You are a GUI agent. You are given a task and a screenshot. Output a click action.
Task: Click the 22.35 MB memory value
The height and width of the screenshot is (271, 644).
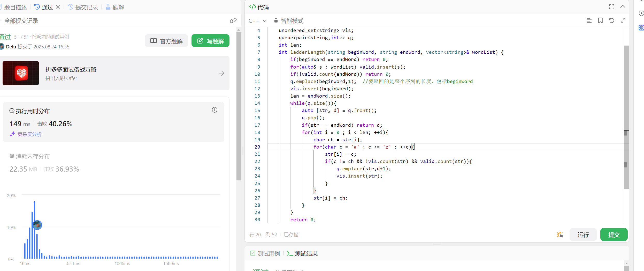[x=23, y=169]
